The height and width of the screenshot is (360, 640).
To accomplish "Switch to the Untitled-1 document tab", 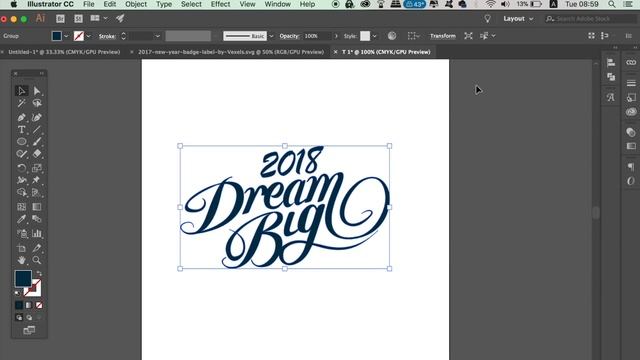I will [x=64, y=52].
